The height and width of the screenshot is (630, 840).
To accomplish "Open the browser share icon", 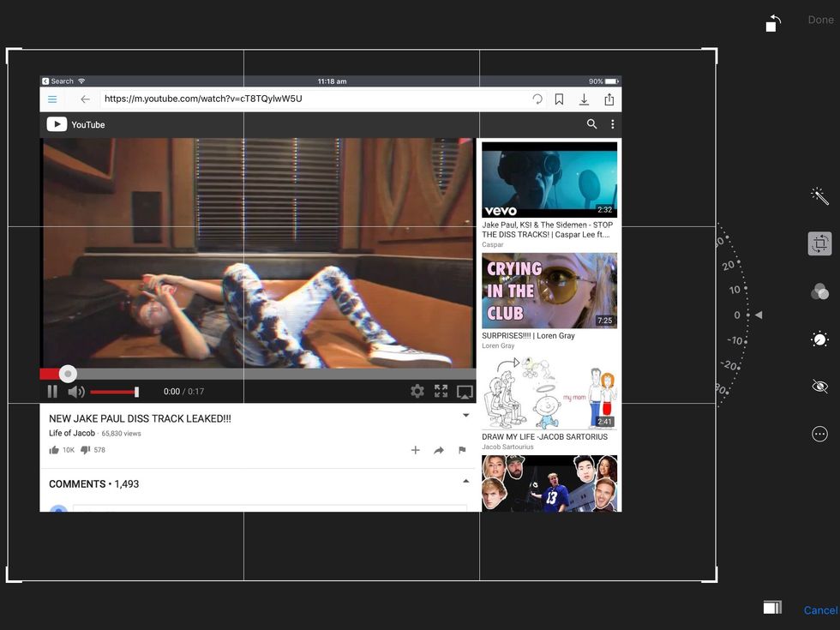I will (609, 99).
